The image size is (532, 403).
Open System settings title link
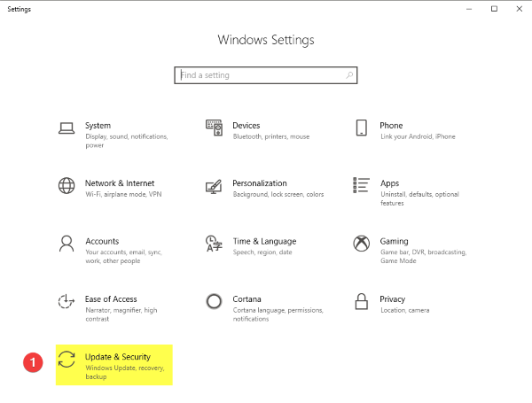coord(98,126)
